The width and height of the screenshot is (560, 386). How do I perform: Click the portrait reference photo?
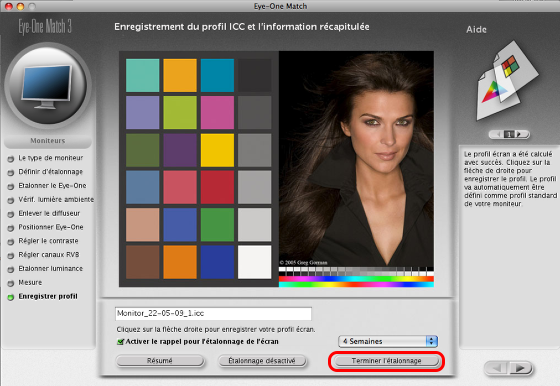pyautogui.click(x=356, y=159)
